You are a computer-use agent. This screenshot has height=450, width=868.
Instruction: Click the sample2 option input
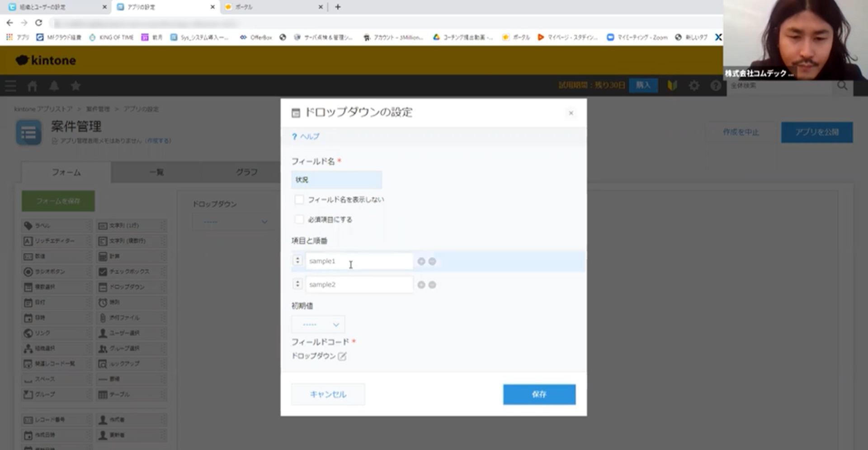pyautogui.click(x=359, y=285)
